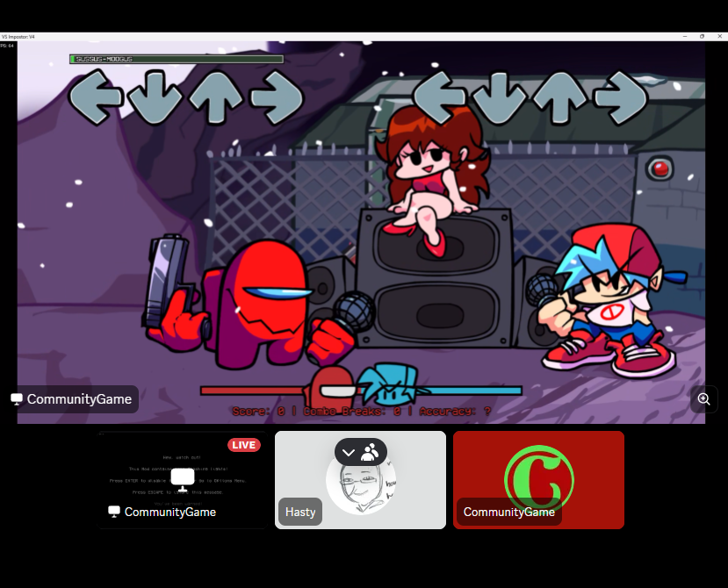Click the red LIVE badge

point(244,445)
